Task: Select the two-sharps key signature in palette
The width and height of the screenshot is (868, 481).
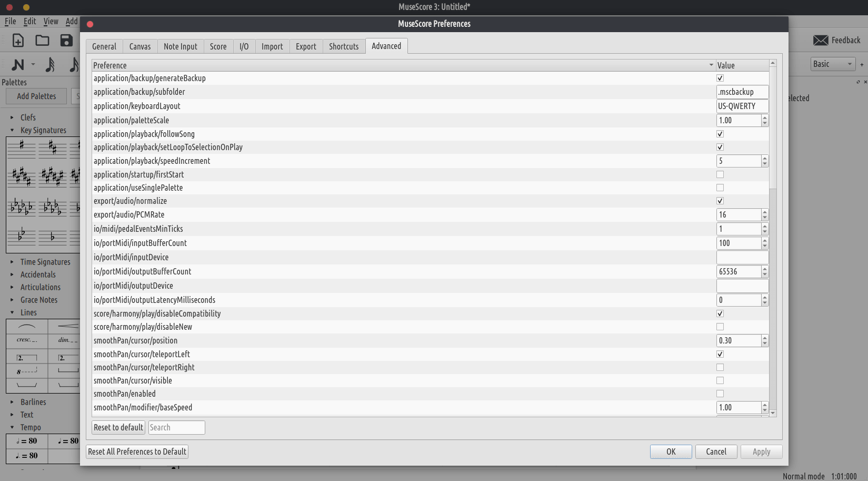Action: coord(52,148)
